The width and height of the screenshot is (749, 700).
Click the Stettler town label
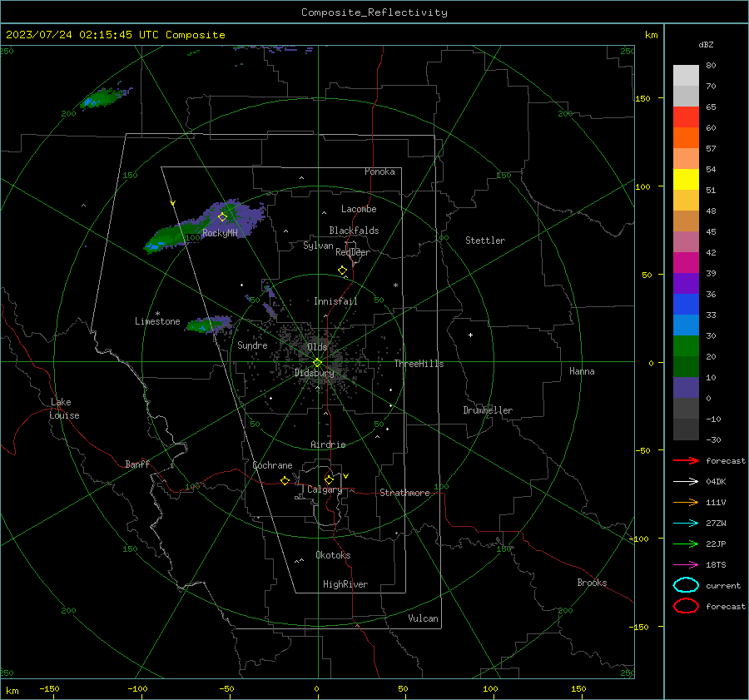(485, 241)
